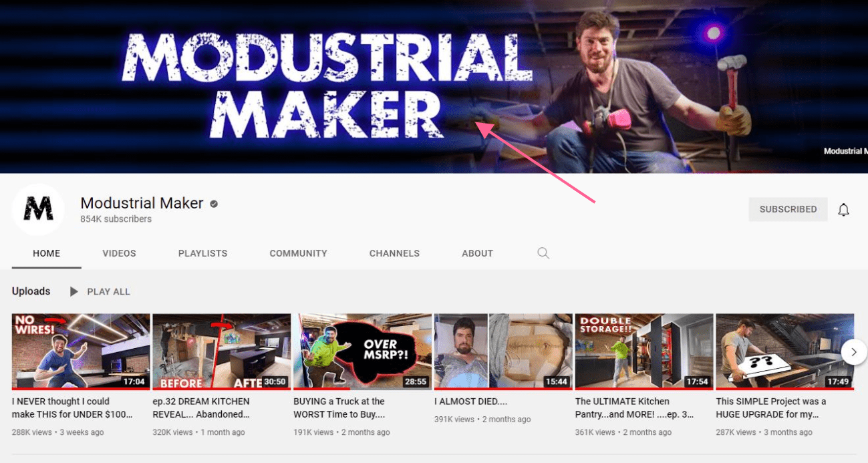This screenshot has width=868, height=463.
Task: Click the 30:50 duration badge
Action: click(275, 382)
